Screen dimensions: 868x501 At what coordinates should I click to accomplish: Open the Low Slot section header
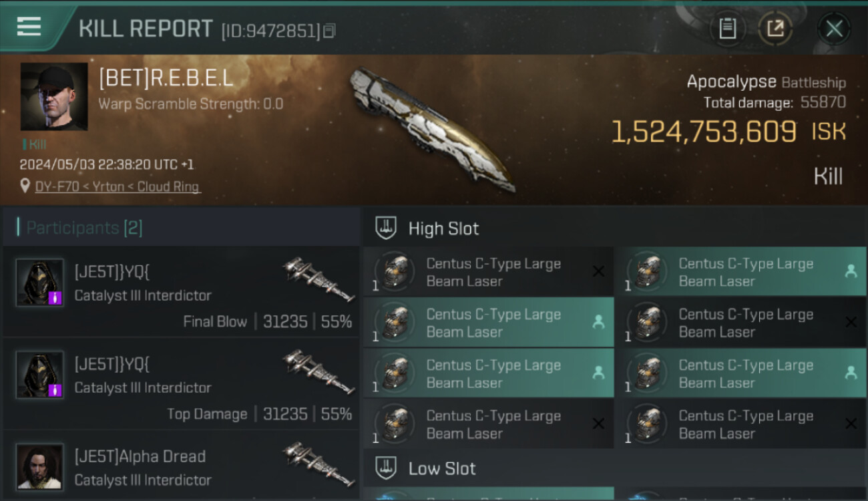(441, 468)
